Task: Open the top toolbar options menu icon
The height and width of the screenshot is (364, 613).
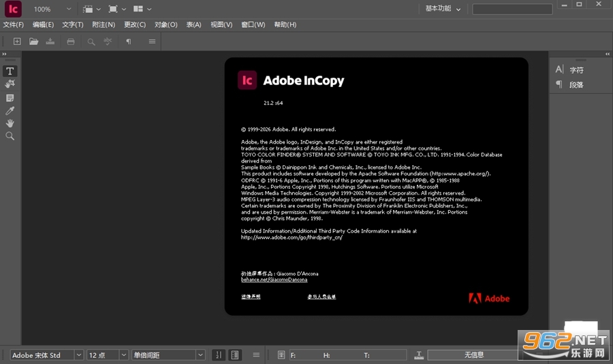Action: (x=152, y=42)
